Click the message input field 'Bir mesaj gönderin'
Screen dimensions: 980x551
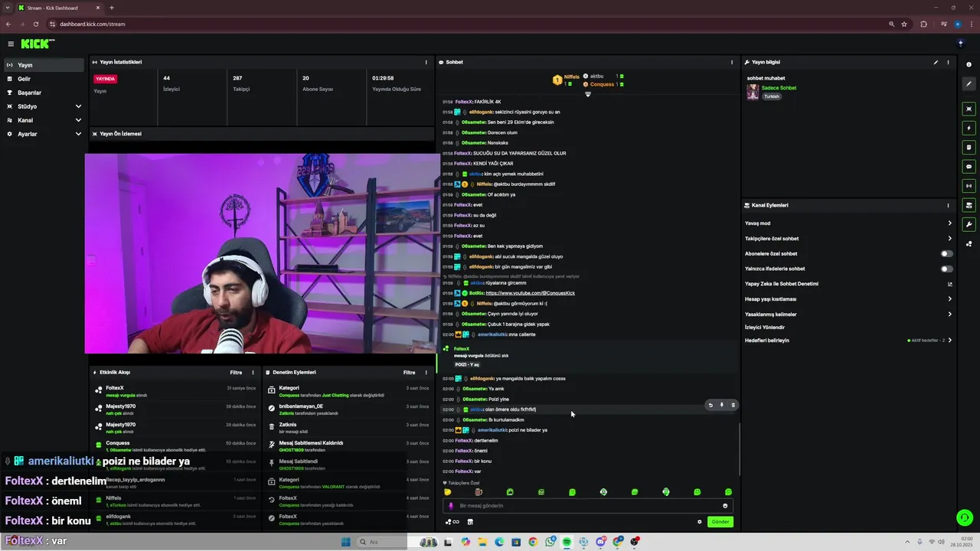tap(588, 506)
